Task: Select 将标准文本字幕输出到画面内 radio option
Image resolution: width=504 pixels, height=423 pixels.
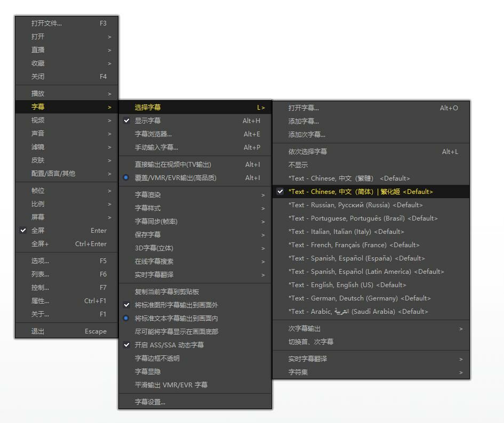Action: click(x=176, y=319)
